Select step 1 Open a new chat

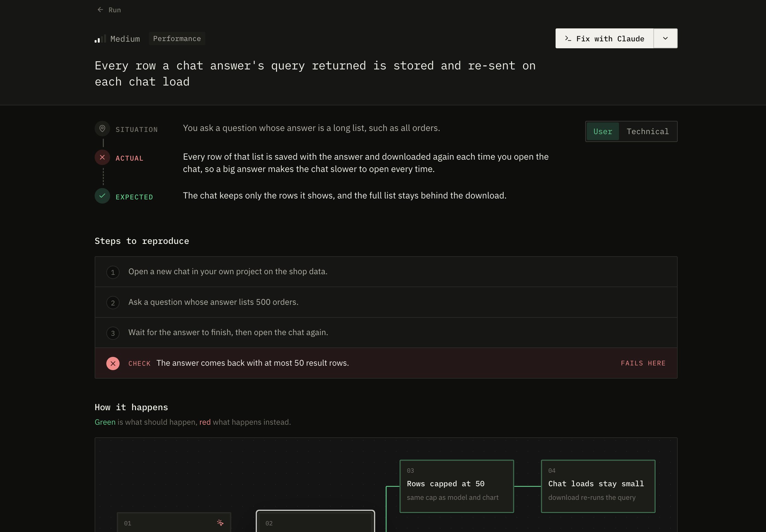(386, 272)
